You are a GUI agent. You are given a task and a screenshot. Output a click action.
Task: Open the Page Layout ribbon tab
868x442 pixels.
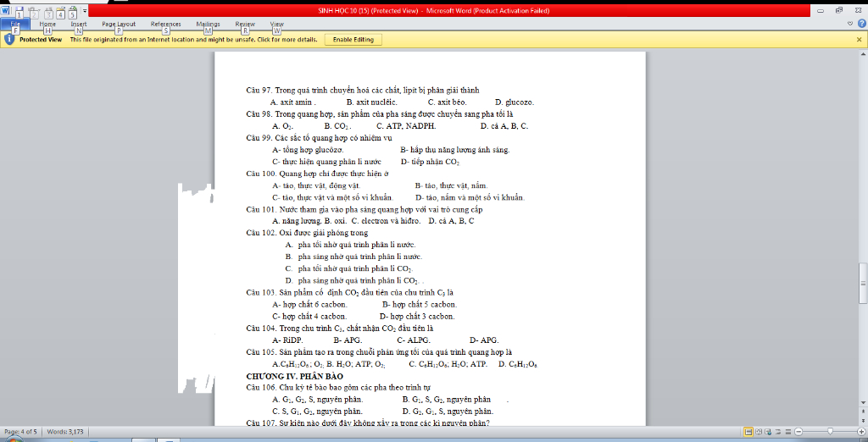(119, 25)
